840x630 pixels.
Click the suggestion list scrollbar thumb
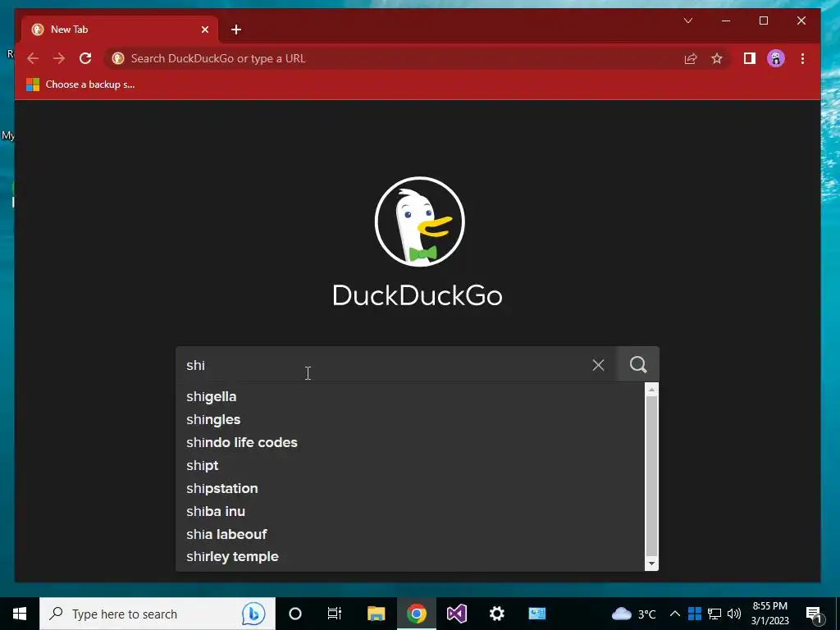pos(651,476)
